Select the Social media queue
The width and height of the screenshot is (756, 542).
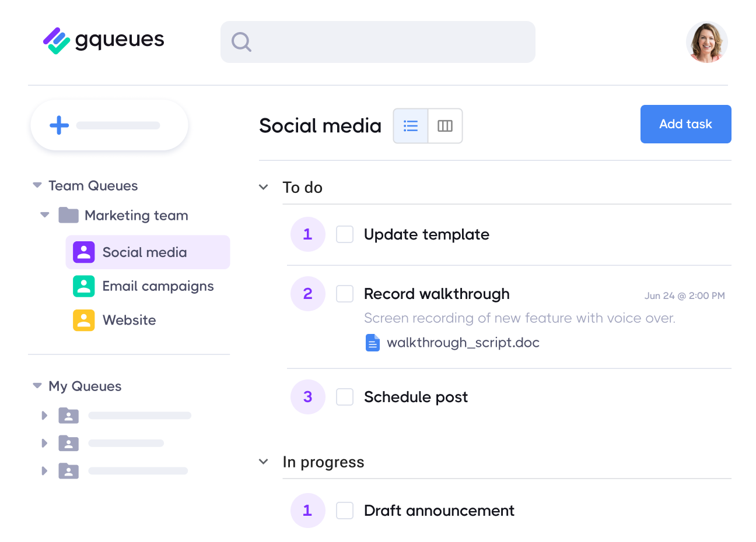148,252
